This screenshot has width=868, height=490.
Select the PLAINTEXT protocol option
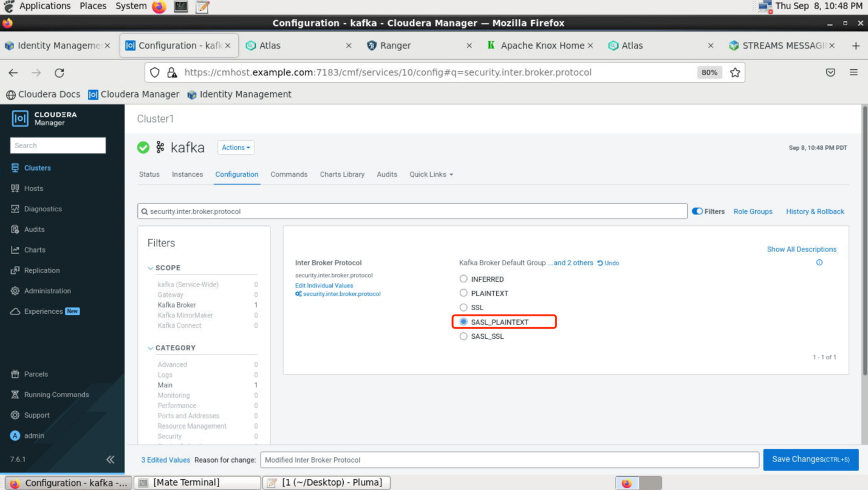click(463, 293)
